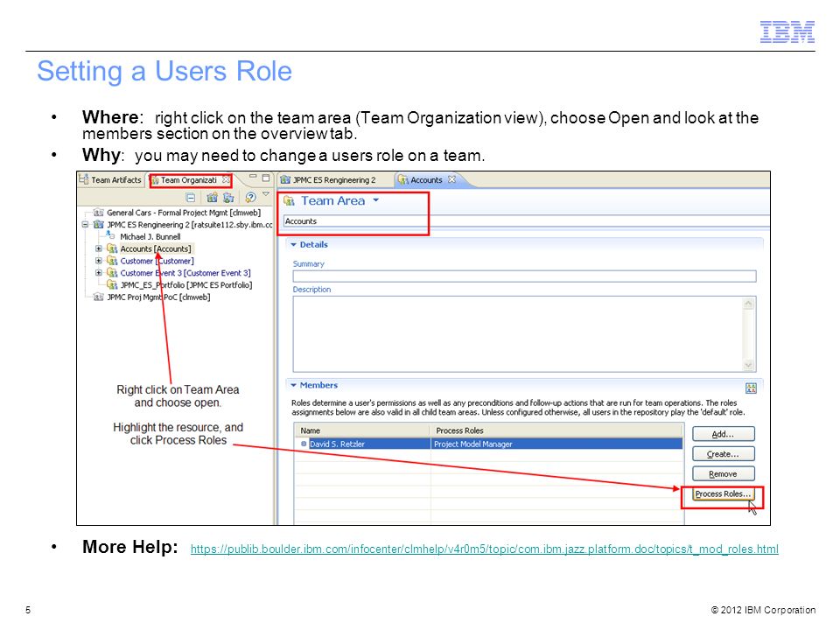Collapse the Members section
Viewport: 840px width, 630px height.
(294, 385)
